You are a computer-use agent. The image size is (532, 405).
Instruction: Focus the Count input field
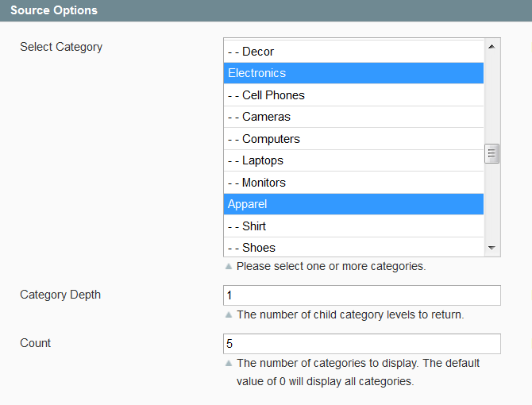pos(361,344)
